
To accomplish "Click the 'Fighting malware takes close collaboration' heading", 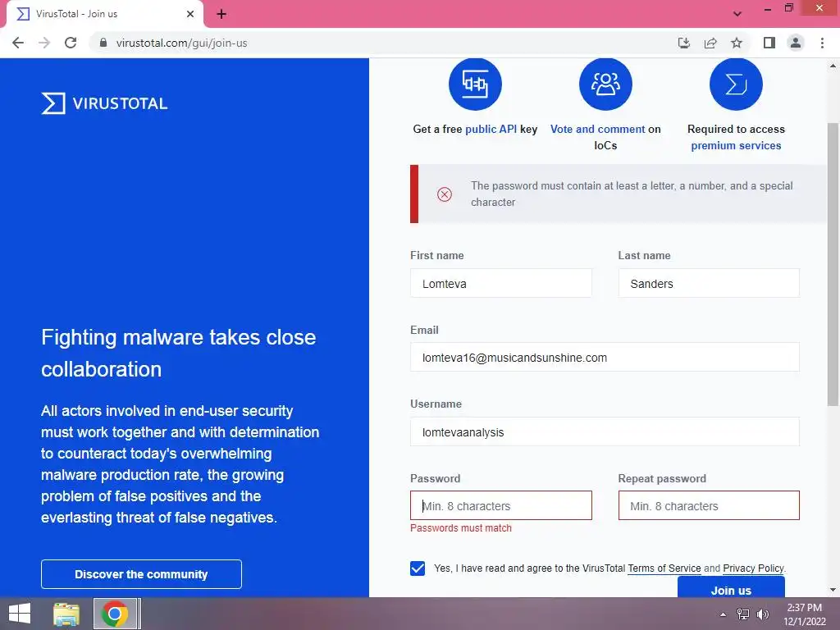I will click(x=178, y=353).
